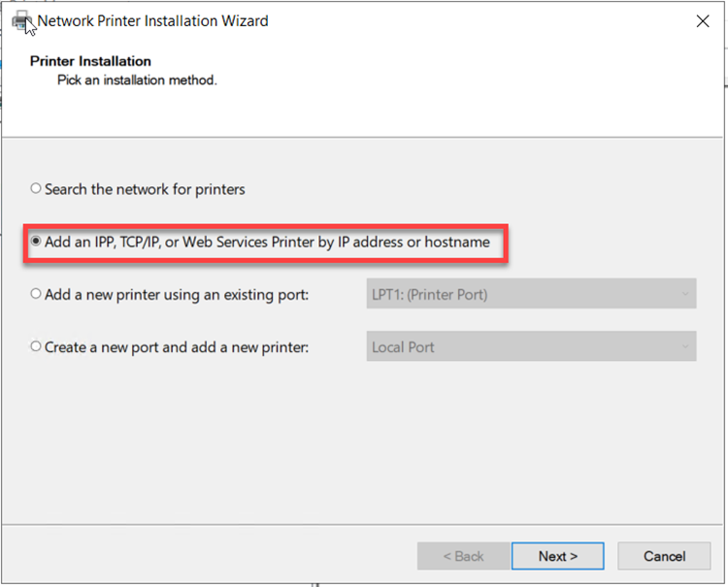Select Add a new printer using existing port radio
The height and width of the screenshot is (587, 728).
(36, 294)
